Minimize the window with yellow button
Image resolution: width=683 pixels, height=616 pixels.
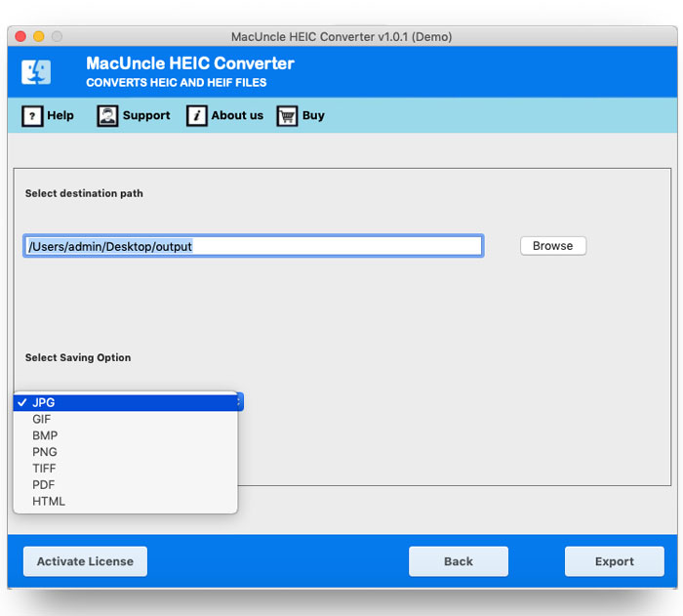(x=39, y=36)
